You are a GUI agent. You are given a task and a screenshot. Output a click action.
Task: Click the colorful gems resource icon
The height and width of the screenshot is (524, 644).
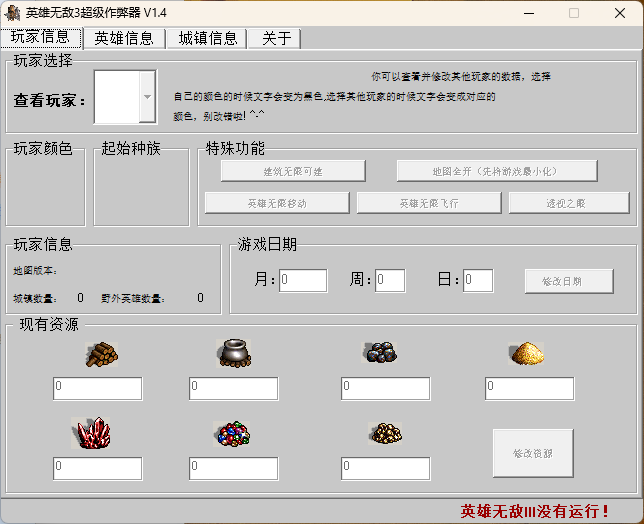pos(232,434)
